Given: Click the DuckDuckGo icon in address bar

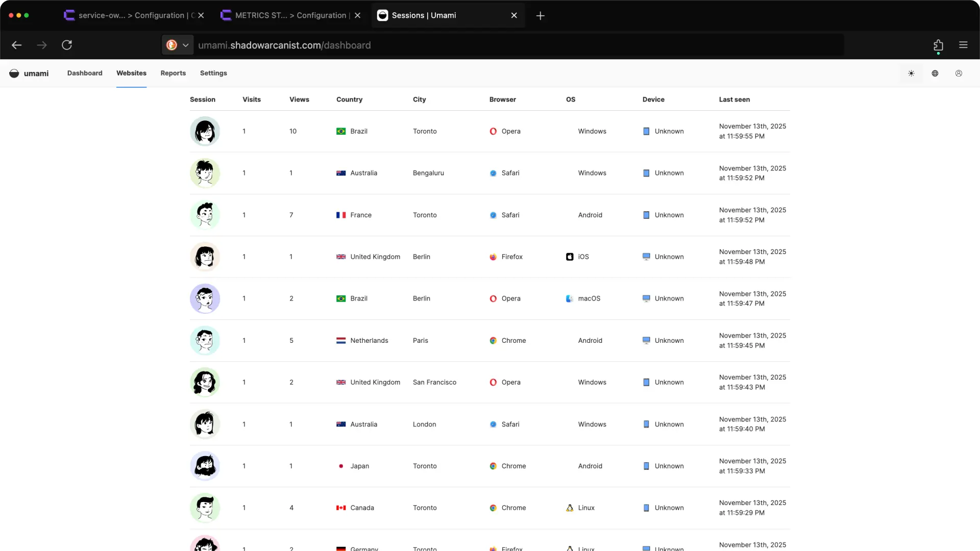Looking at the screenshot, I should (x=172, y=45).
